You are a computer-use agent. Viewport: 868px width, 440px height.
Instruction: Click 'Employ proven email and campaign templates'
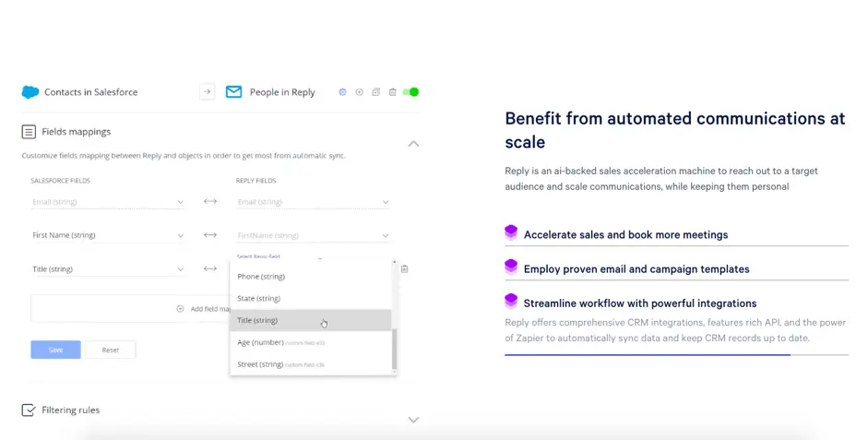pyautogui.click(x=636, y=269)
